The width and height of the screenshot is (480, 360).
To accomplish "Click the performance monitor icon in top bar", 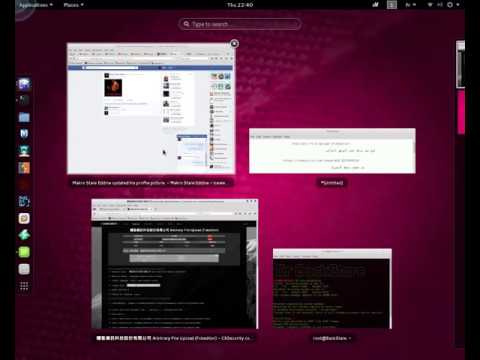I will (376, 5).
